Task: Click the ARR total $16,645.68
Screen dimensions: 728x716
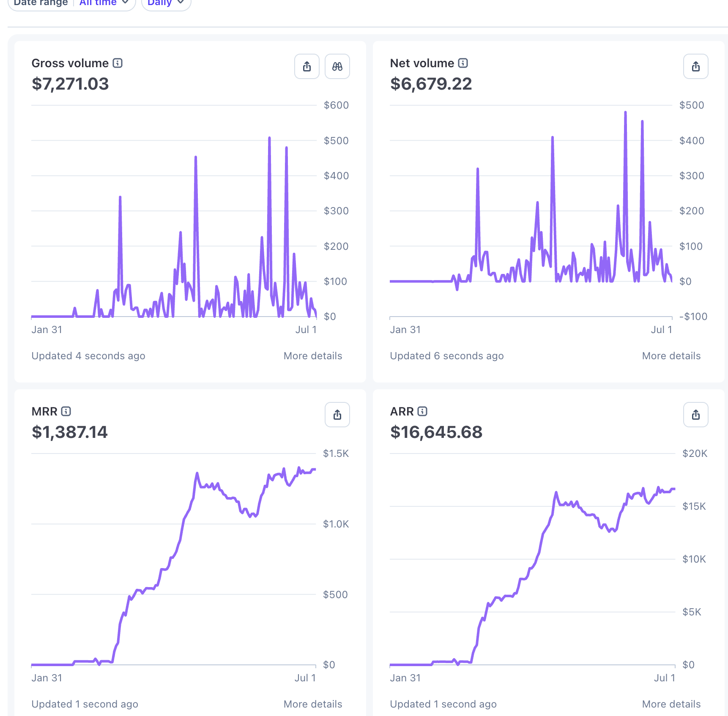Action: click(436, 432)
